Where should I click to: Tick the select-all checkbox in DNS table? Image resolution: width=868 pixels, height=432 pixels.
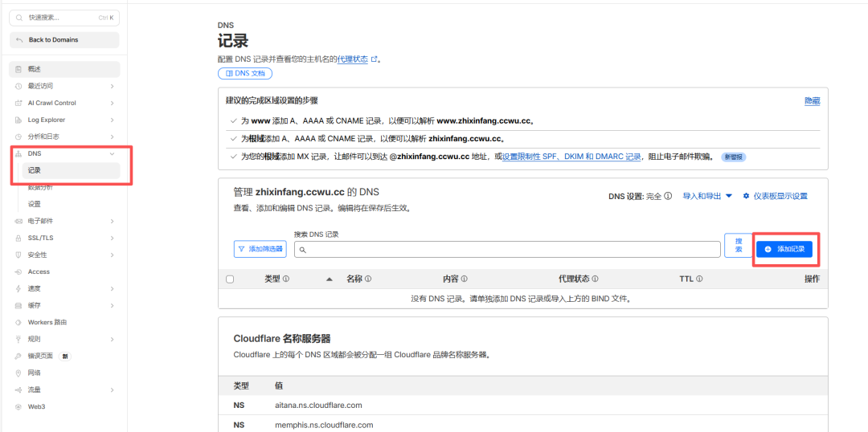point(230,279)
